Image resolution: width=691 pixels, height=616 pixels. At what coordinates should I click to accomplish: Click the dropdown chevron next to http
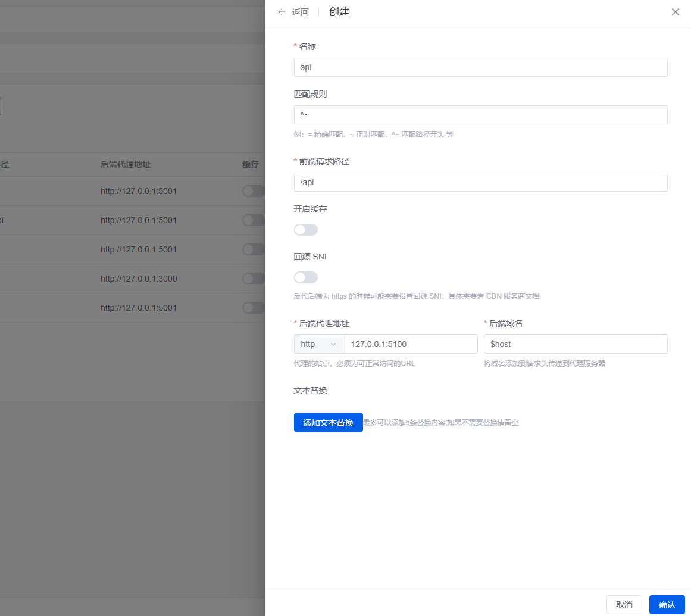[x=333, y=344]
